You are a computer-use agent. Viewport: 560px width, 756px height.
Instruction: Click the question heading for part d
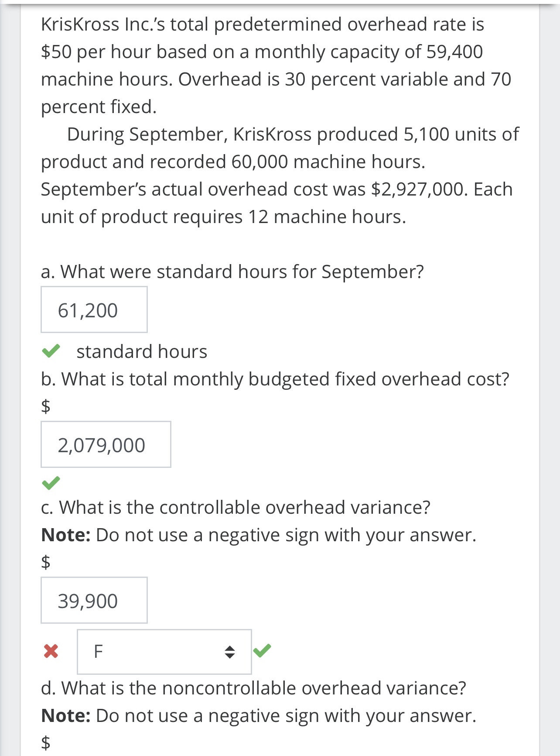(x=254, y=687)
